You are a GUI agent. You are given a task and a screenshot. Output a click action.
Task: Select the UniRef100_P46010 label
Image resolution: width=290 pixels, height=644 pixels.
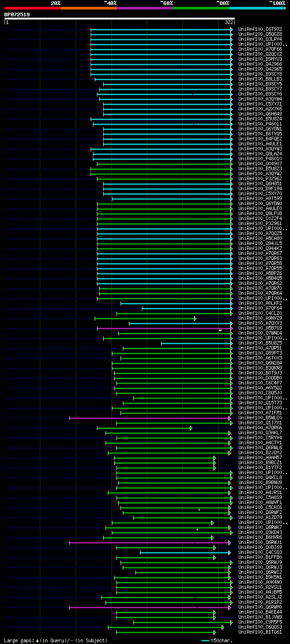[x=260, y=159]
